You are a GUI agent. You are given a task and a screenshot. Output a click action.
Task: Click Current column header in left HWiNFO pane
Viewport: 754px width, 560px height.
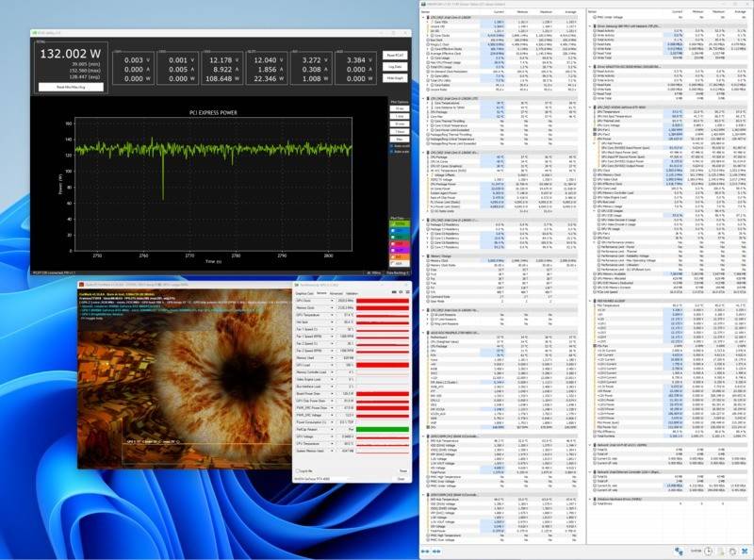pos(499,11)
